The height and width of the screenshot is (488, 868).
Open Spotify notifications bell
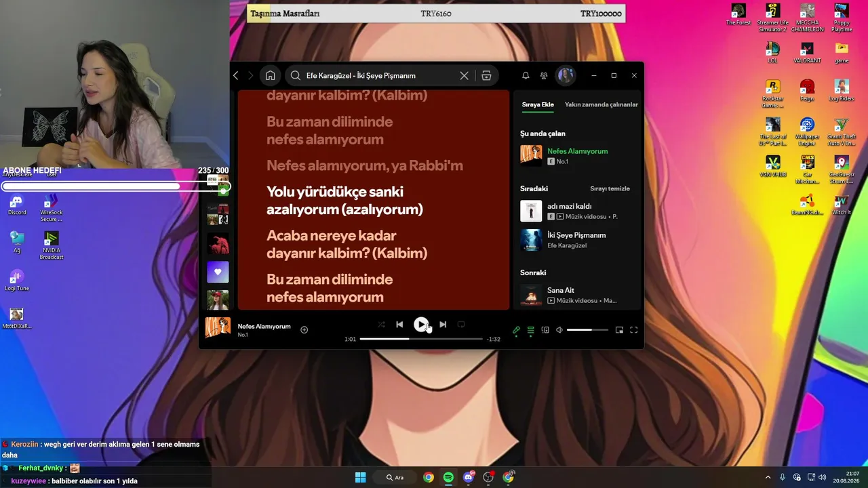coord(526,75)
